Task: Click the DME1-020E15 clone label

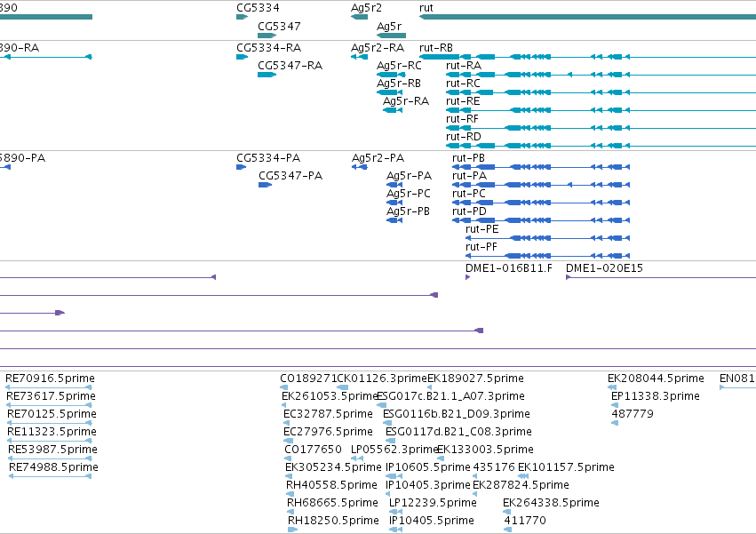Action: click(x=604, y=268)
